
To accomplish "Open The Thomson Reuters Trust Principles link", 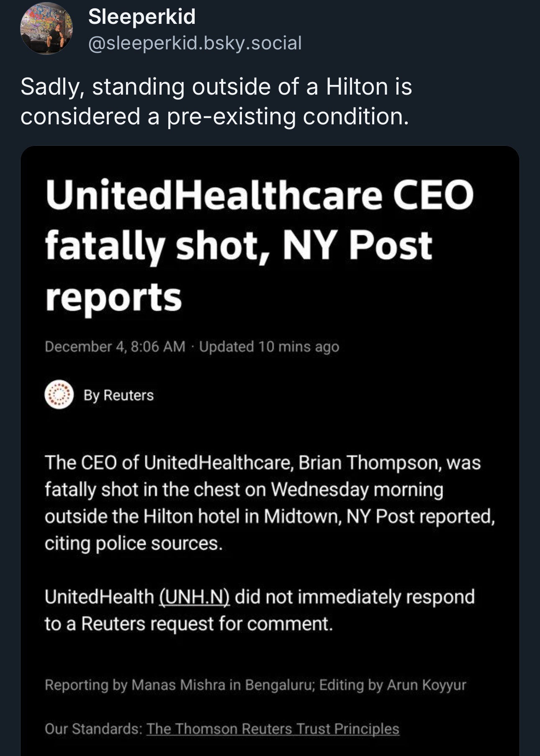I will [x=273, y=729].
